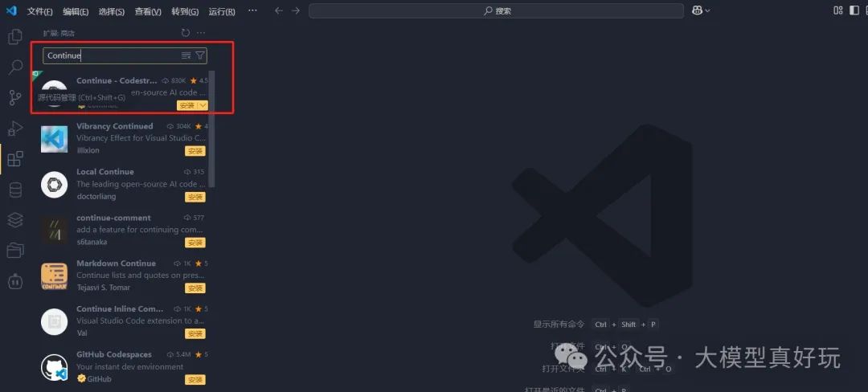Screen dimensions: 868x392
Task: Click the Continue Inline Com... extension icon
Action: [x=55, y=322]
